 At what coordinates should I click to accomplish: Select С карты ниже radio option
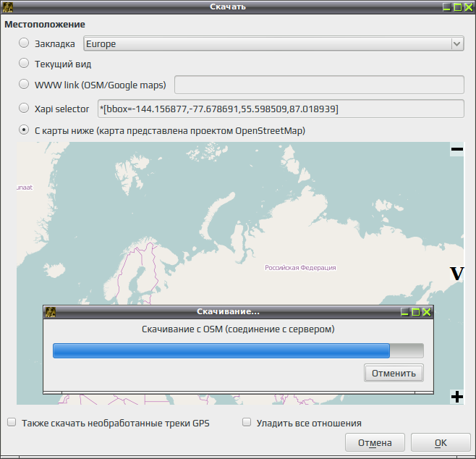[x=24, y=130]
